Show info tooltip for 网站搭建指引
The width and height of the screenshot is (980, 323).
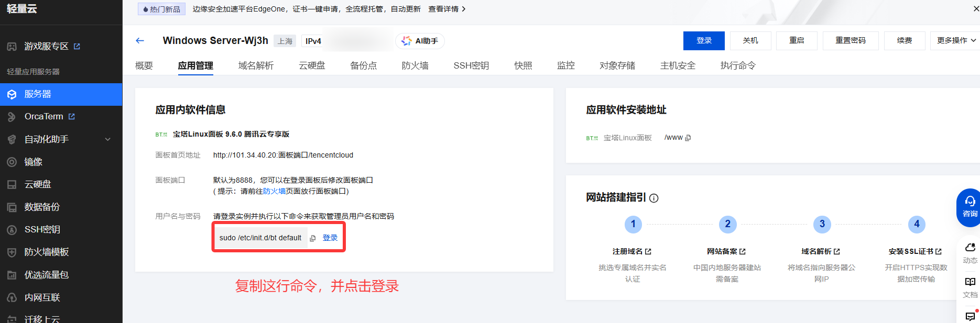pyautogui.click(x=654, y=198)
